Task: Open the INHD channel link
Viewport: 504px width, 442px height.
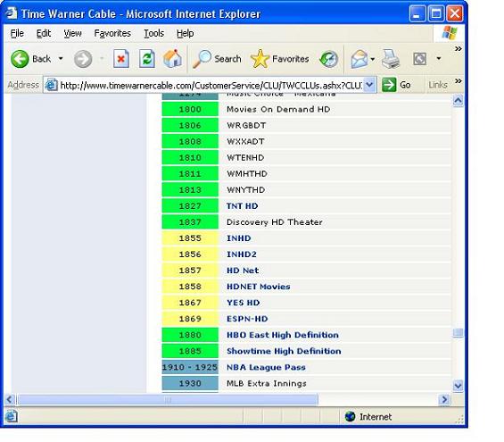Action: pyautogui.click(x=238, y=238)
